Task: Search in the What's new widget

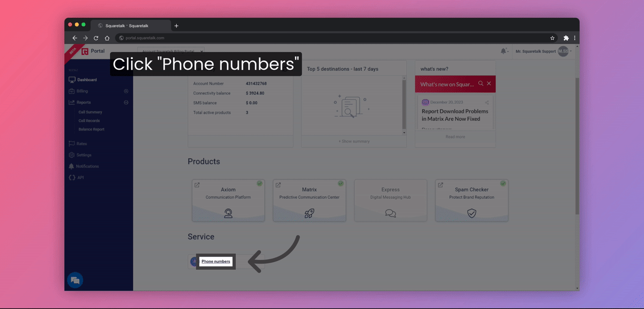Action: (x=481, y=84)
